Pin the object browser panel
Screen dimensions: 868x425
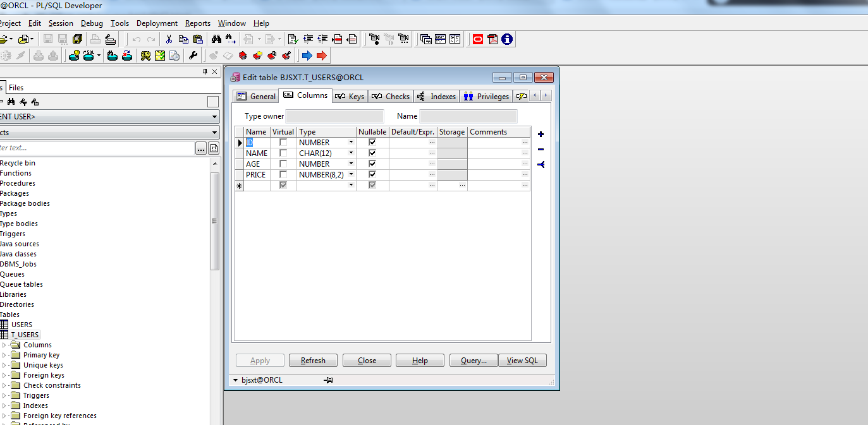[x=205, y=71]
